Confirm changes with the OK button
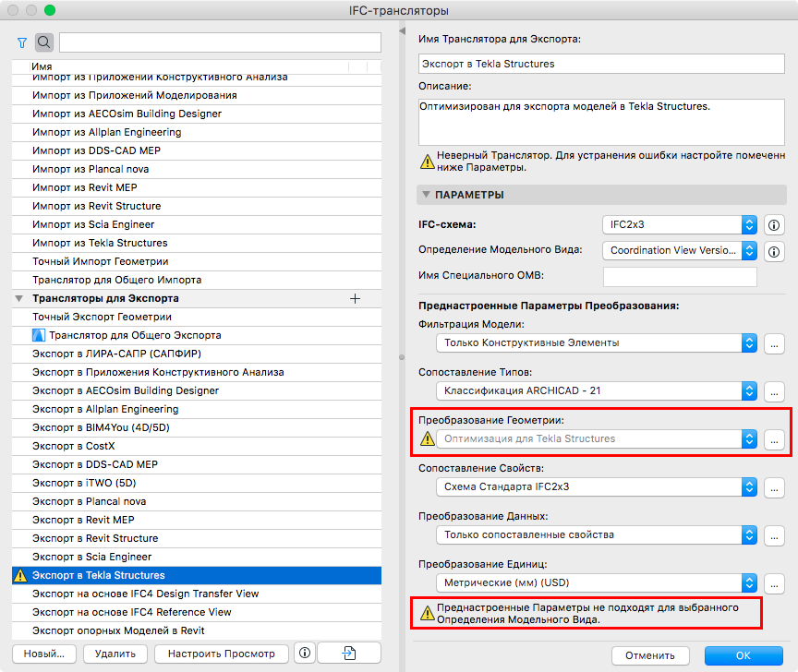798x672 pixels. [x=743, y=653]
